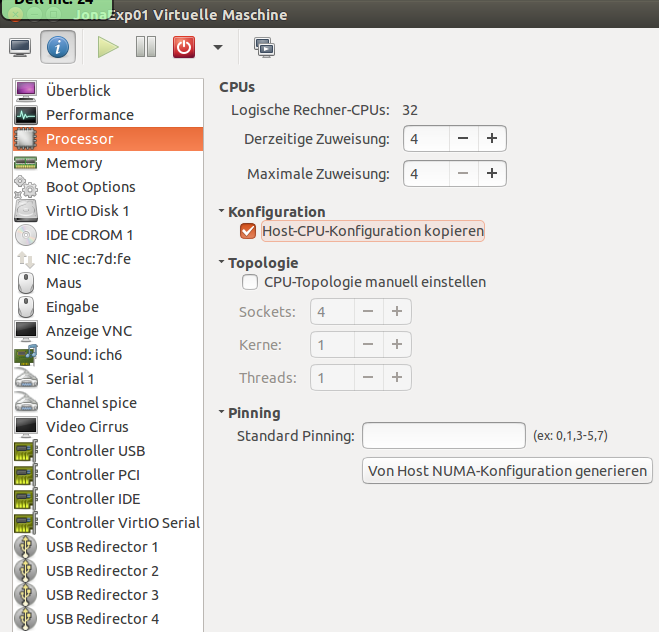The width and height of the screenshot is (659, 632).
Task: Select Überblick in hardware list
Action: pyautogui.click(x=78, y=91)
